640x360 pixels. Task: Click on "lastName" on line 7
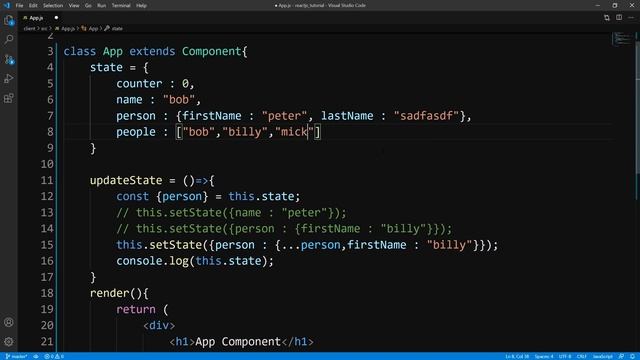pyautogui.click(x=347, y=116)
